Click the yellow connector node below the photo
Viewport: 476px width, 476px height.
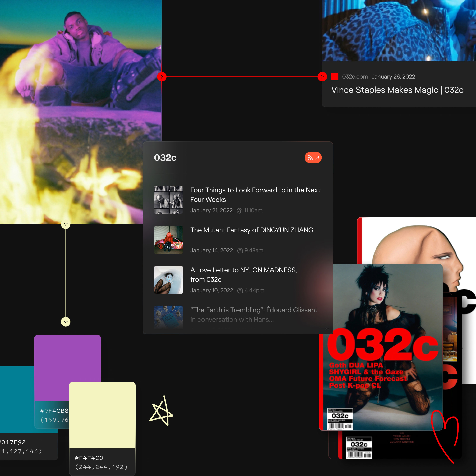[x=66, y=225]
